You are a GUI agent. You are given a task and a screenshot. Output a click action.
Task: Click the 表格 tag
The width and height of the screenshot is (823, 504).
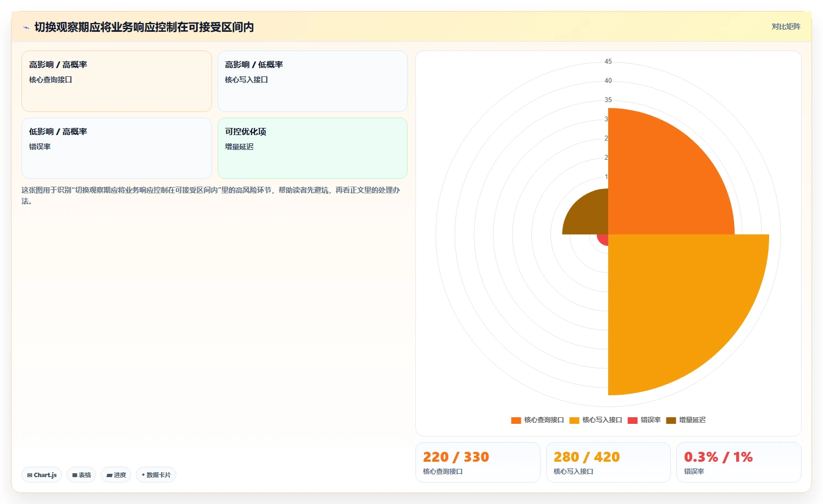(x=81, y=475)
